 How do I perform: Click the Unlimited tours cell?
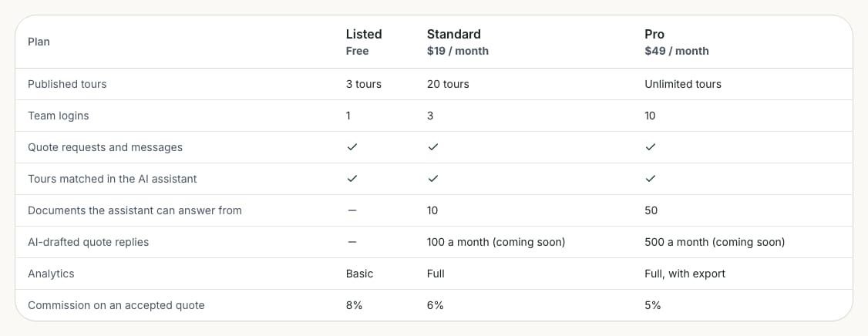(x=683, y=84)
